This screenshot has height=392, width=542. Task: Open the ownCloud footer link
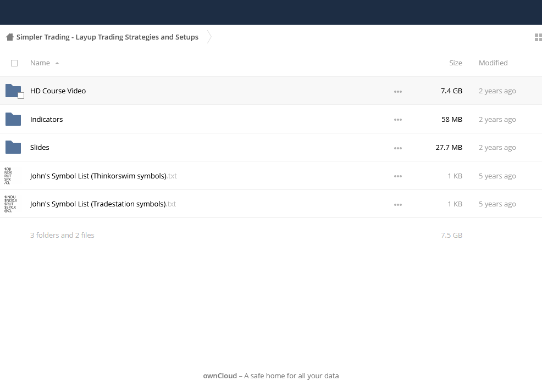pyautogui.click(x=220, y=376)
